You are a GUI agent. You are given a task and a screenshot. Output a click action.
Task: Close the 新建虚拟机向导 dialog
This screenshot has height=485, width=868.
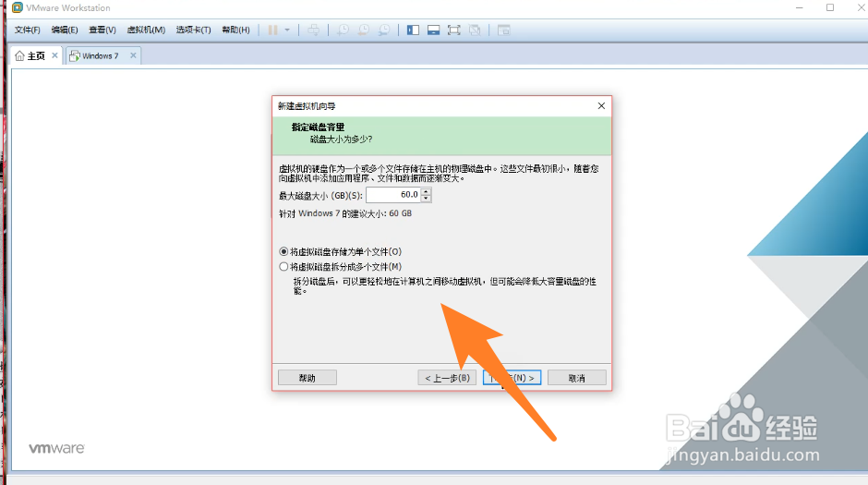601,105
